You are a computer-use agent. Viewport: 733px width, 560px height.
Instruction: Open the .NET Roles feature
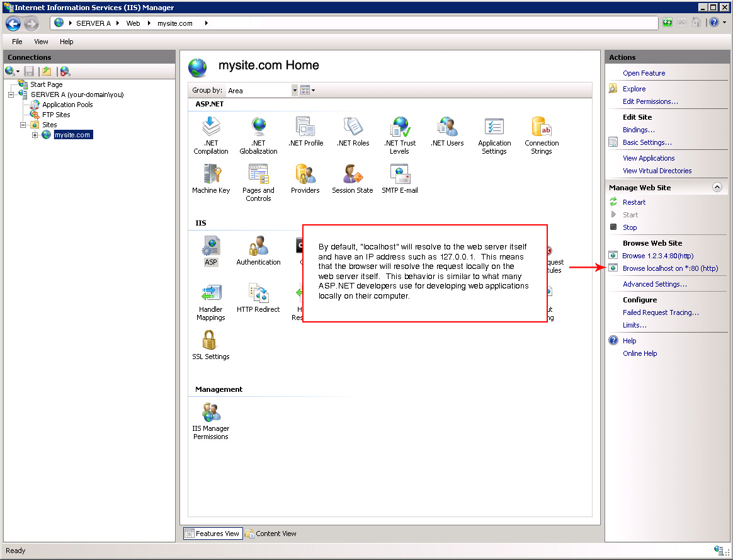click(x=353, y=132)
